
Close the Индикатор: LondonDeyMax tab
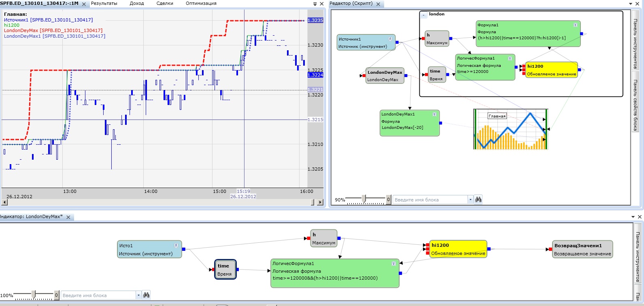tap(68, 217)
